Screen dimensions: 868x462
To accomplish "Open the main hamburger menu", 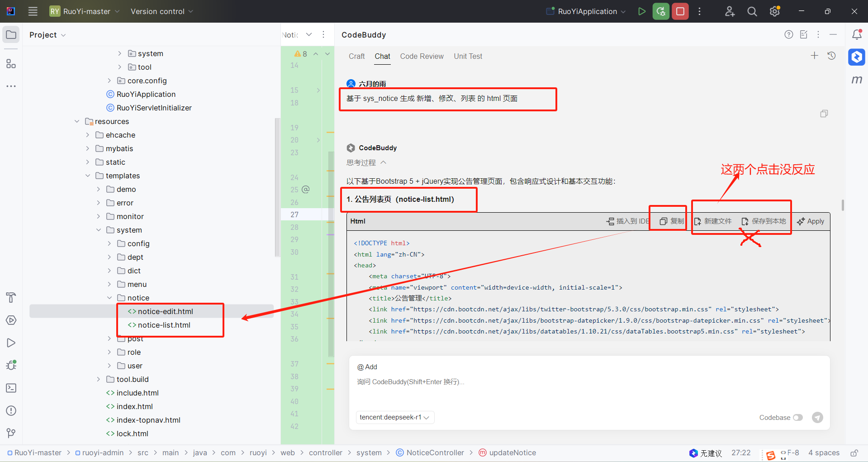I will click(x=33, y=11).
